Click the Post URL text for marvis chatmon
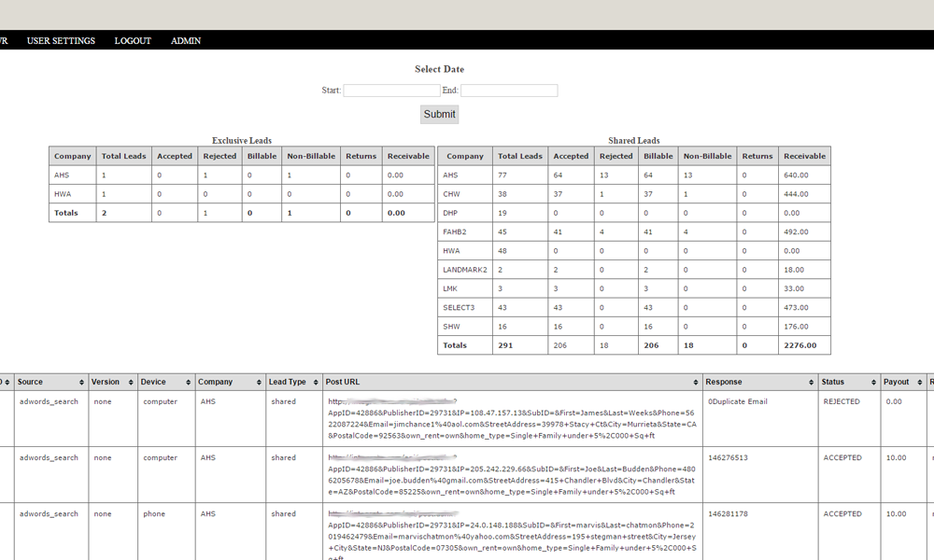 [512, 536]
